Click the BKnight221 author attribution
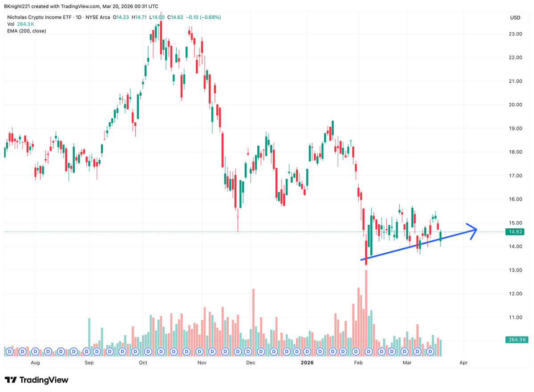534x392 pixels. (x=18, y=7)
